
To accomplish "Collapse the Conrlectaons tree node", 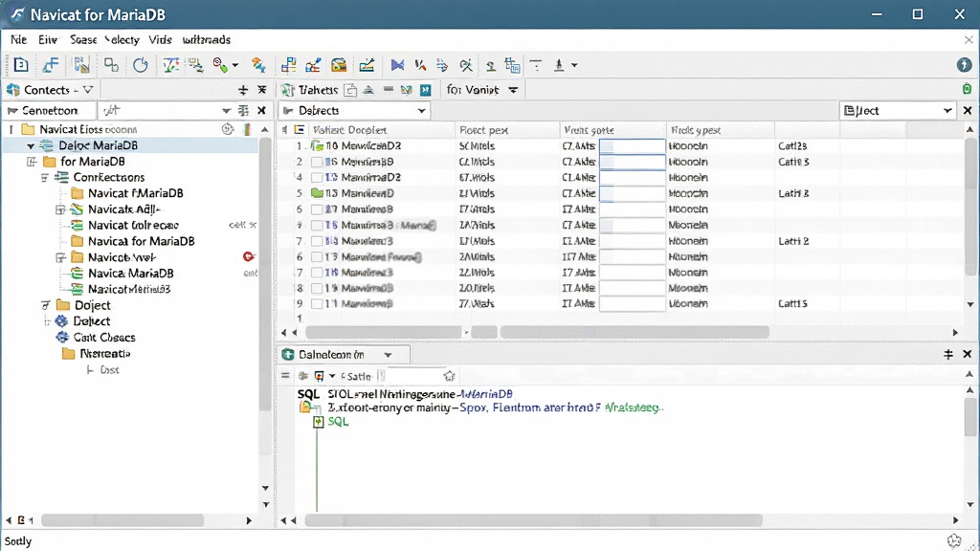I will (x=45, y=177).
